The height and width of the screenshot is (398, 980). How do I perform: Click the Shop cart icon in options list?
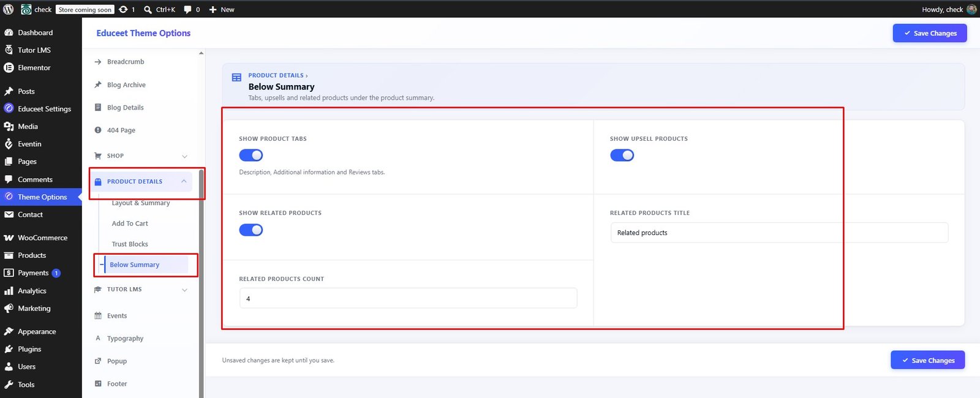98,156
